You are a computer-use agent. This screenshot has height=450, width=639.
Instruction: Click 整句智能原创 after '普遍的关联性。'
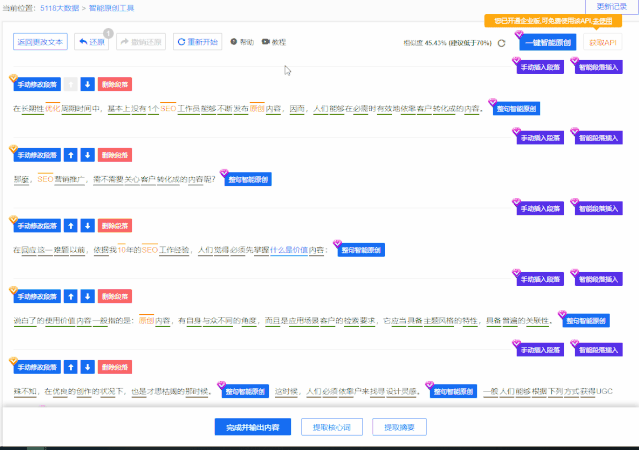pos(586,321)
